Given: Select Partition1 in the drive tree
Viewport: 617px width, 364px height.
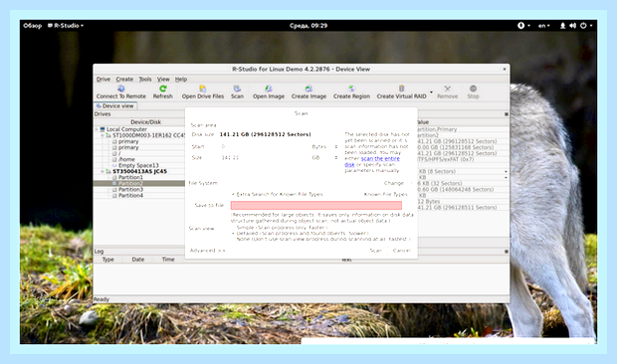Looking at the screenshot, I should [131, 177].
